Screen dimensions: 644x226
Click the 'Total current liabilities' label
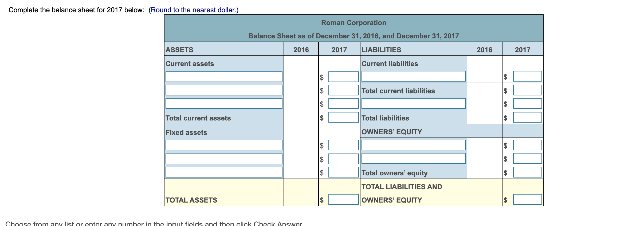398,91
